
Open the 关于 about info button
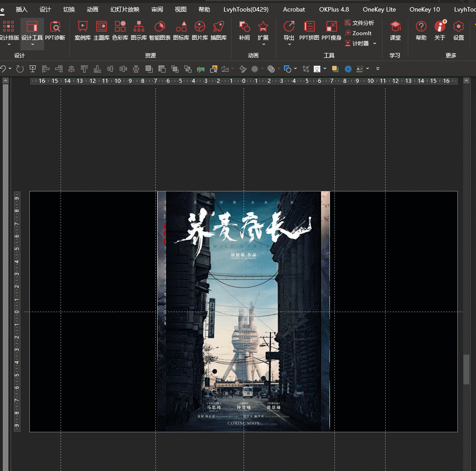(440, 30)
